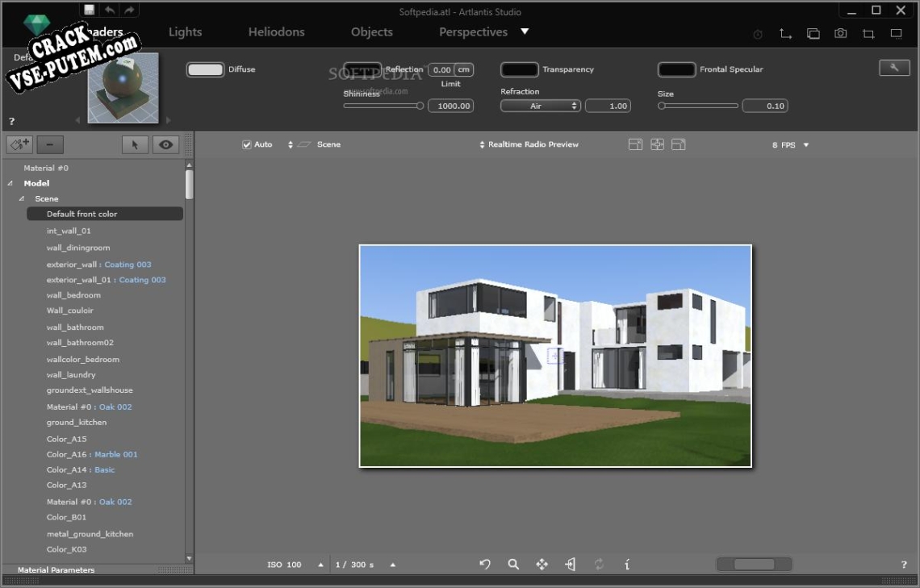Click the timer icon in the top toolbar
This screenshot has width=920, height=588.
758,35
